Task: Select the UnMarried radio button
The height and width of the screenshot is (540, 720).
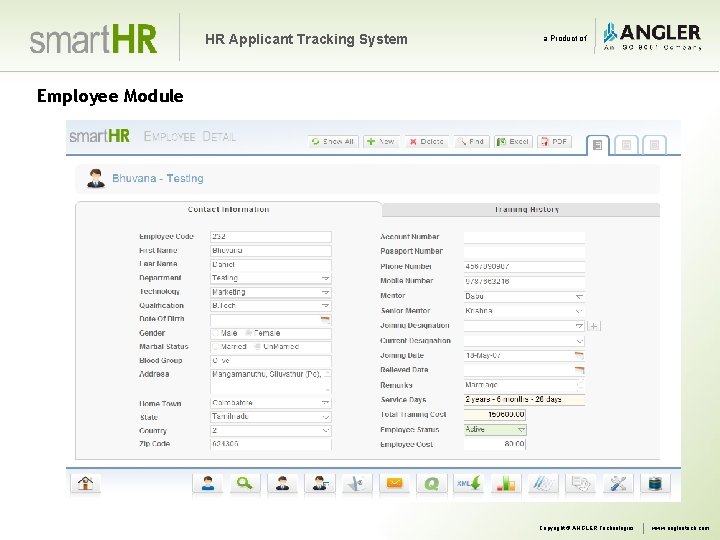Action: point(258,347)
